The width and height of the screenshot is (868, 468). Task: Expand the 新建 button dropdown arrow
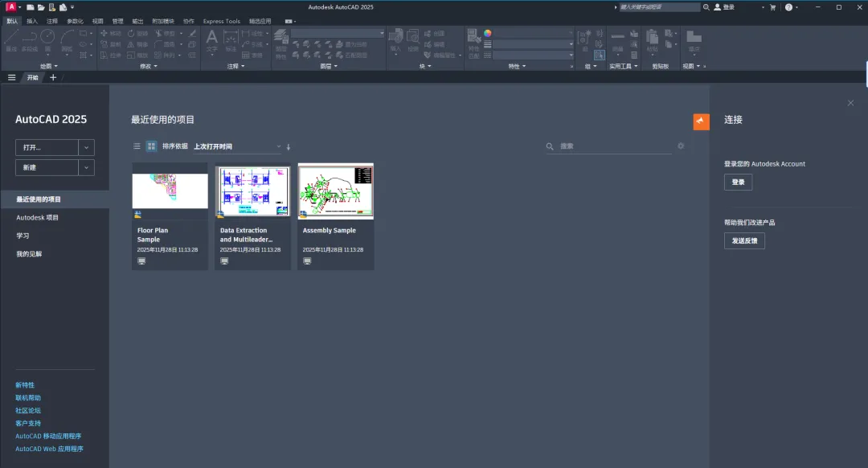tap(86, 167)
